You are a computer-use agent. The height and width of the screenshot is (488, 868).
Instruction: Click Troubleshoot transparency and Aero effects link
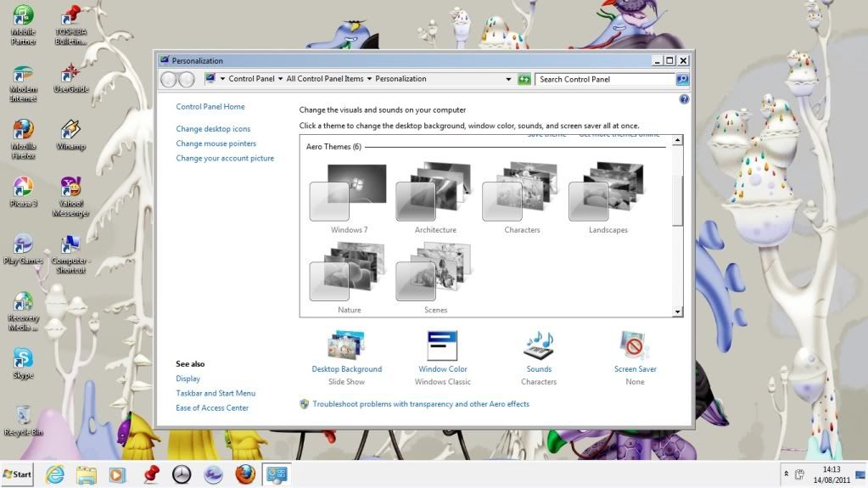421,404
